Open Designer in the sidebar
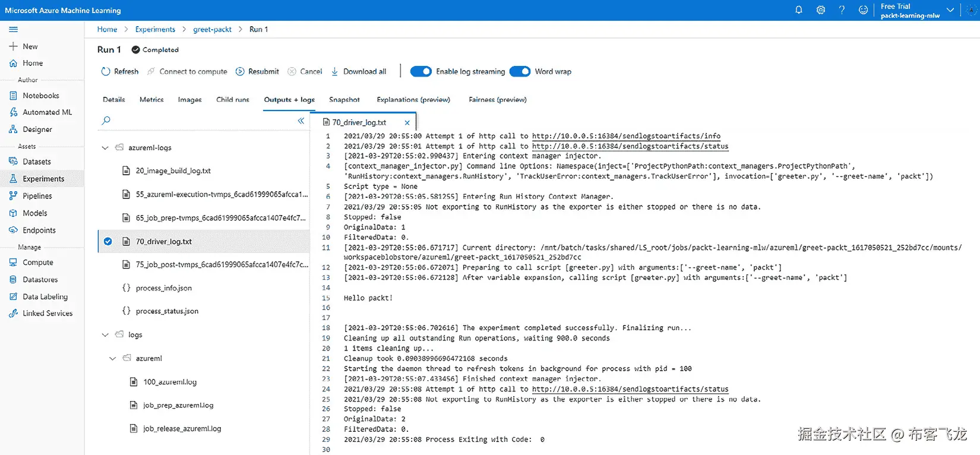The height and width of the screenshot is (455, 980). (31, 129)
